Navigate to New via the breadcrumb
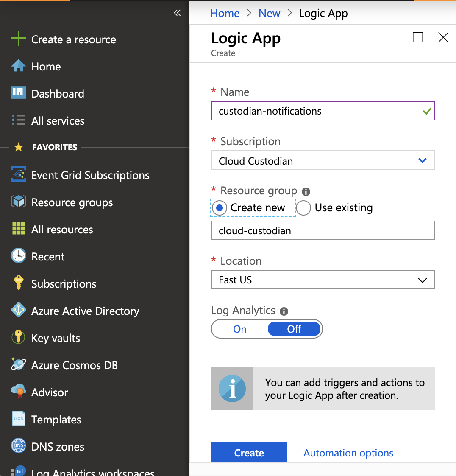The image size is (456, 476). point(269,13)
